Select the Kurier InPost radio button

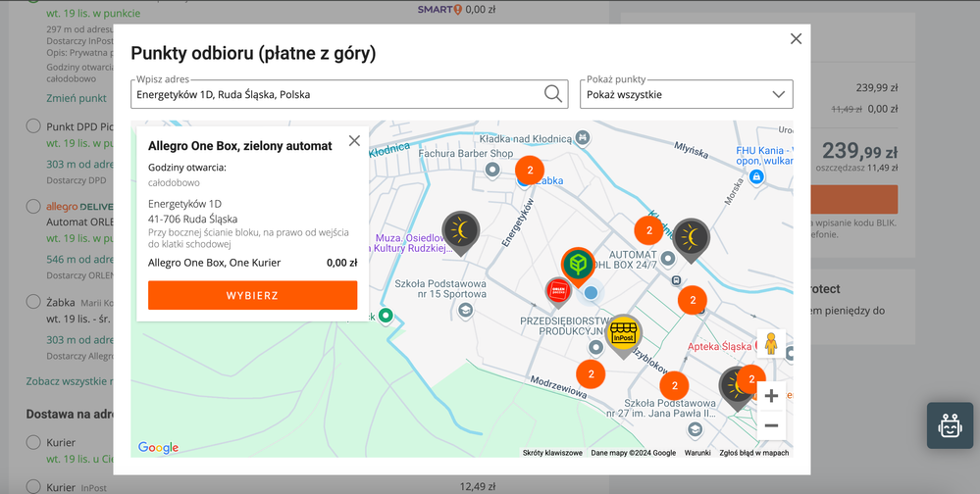tap(33, 486)
